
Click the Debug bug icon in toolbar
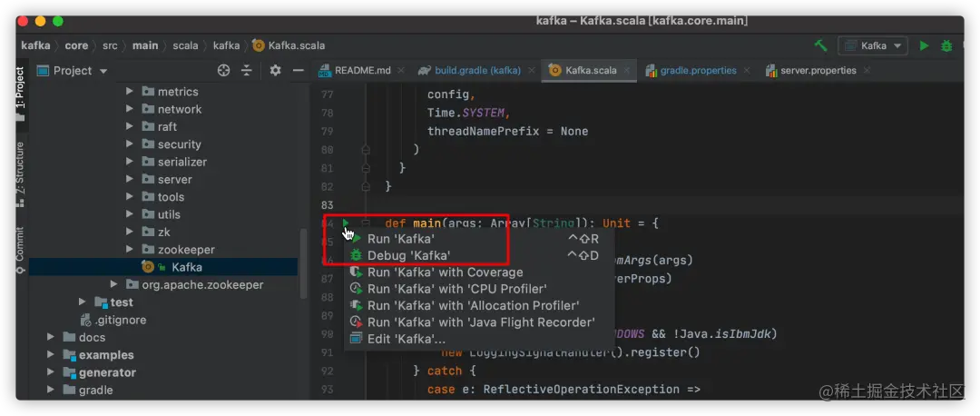click(946, 45)
